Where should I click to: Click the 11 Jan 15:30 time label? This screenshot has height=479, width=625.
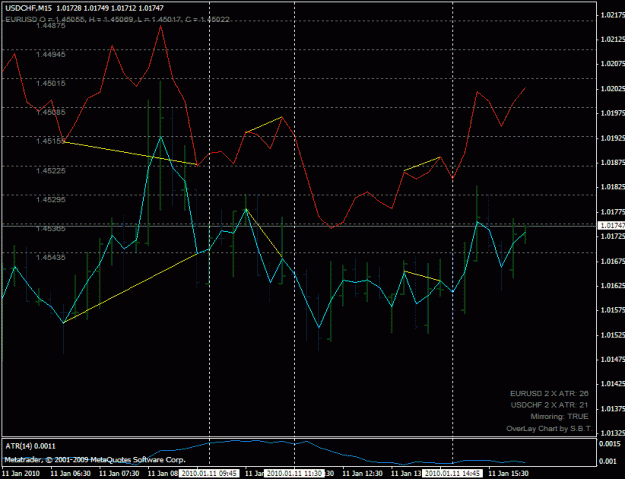tap(509, 473)
